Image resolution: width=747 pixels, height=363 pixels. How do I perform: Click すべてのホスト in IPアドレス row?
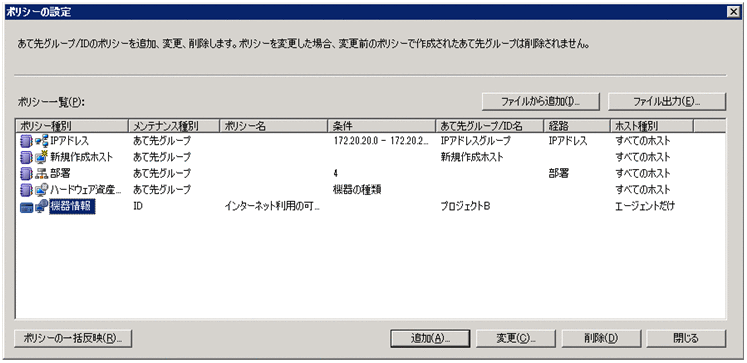pos(643,141)
